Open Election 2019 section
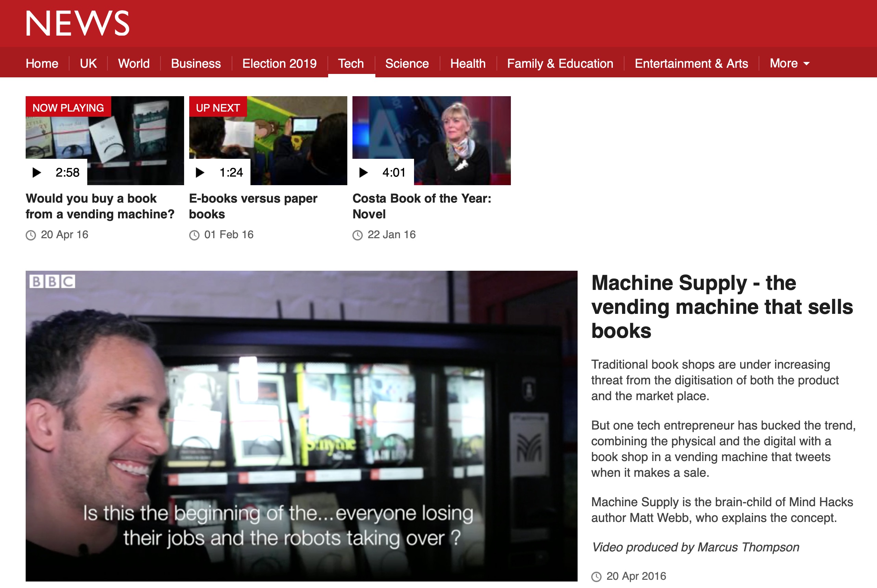Image resolution: width=877 pixels, height=588 pixels. pos(279,63)
